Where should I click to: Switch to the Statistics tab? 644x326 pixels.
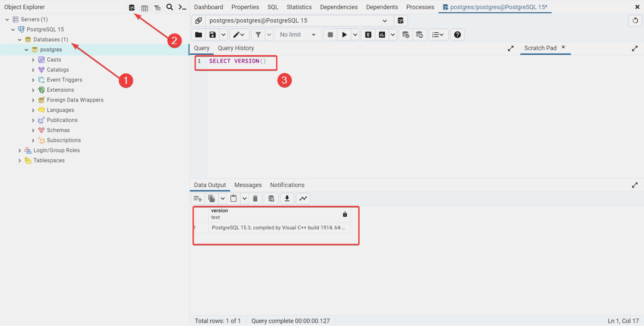(x=299, y=7)
